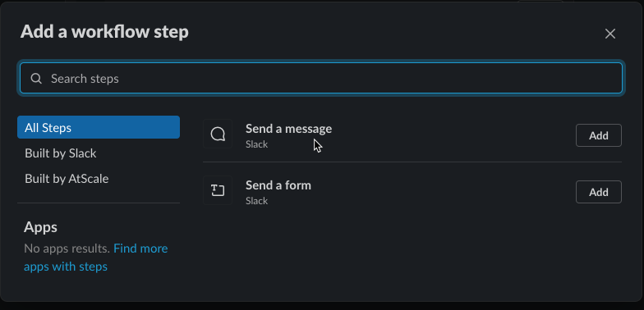Add the Send a form step
The height and width of the screenshot is (310, 644).
point(598,192)
